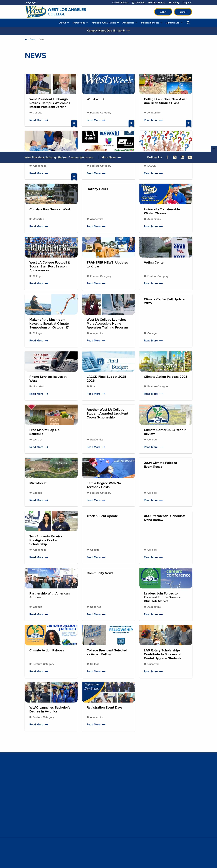Open Free Market Pop-Up Schedule title
Image resolution: width=217 pixels, height=868 pixels.
click(44, 432)
